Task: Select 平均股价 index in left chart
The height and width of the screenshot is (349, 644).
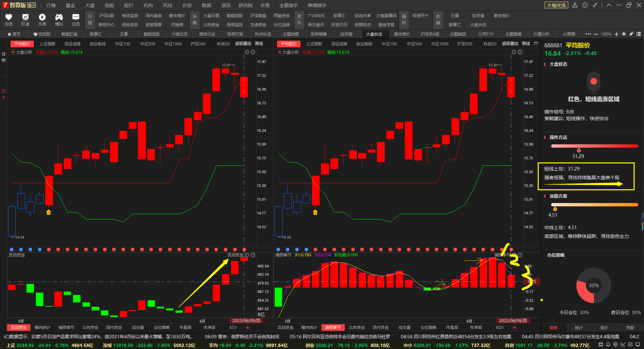Action: tap(22, 44)
